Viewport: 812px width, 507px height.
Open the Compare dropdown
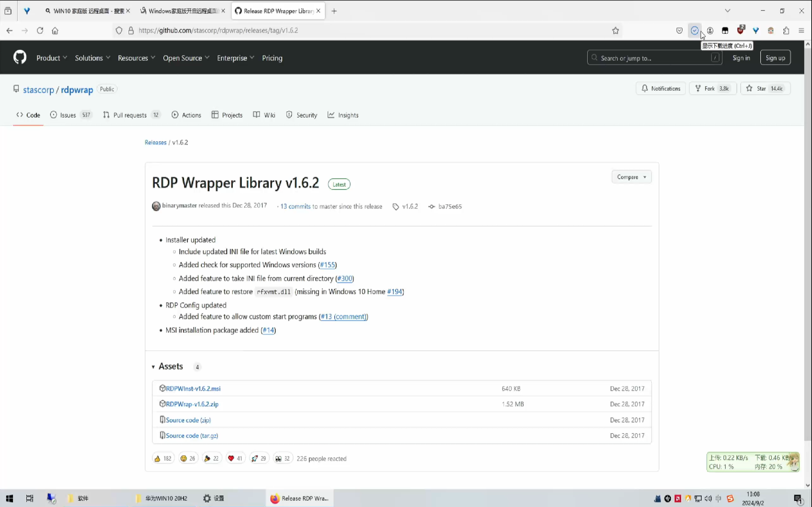(631, 177)
